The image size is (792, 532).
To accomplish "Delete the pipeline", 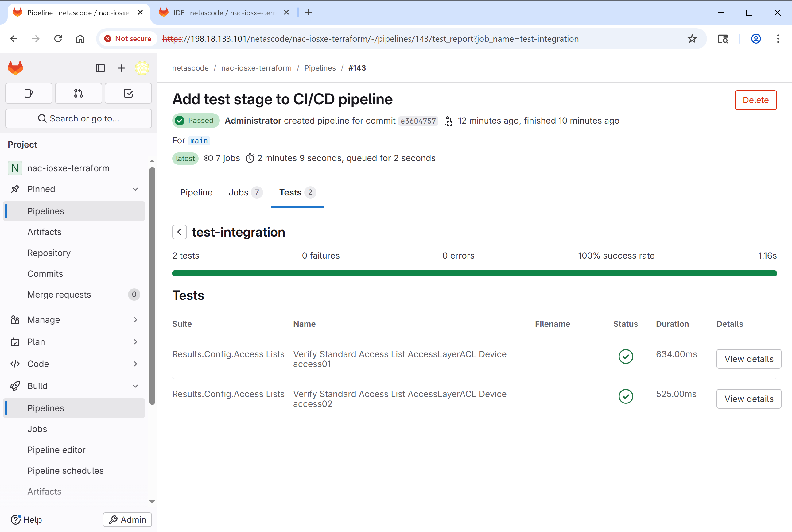I will pyautogui.click(x=755, y=100).
